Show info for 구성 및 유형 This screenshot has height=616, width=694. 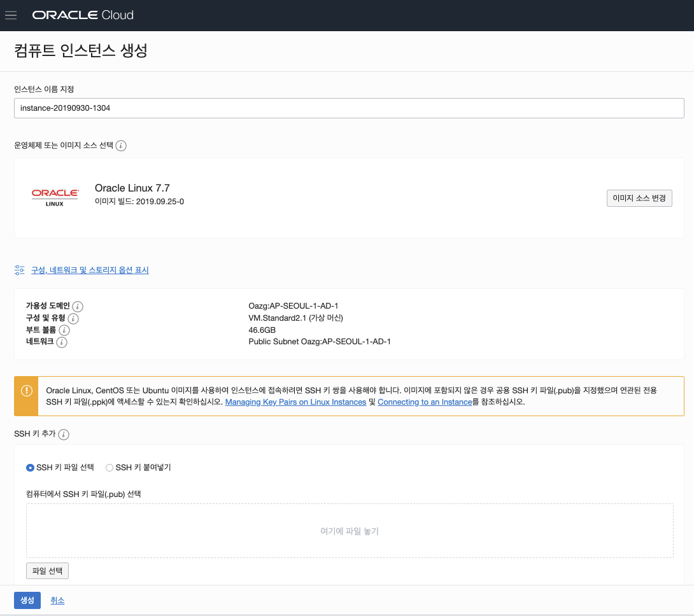(x=73, y=318)
